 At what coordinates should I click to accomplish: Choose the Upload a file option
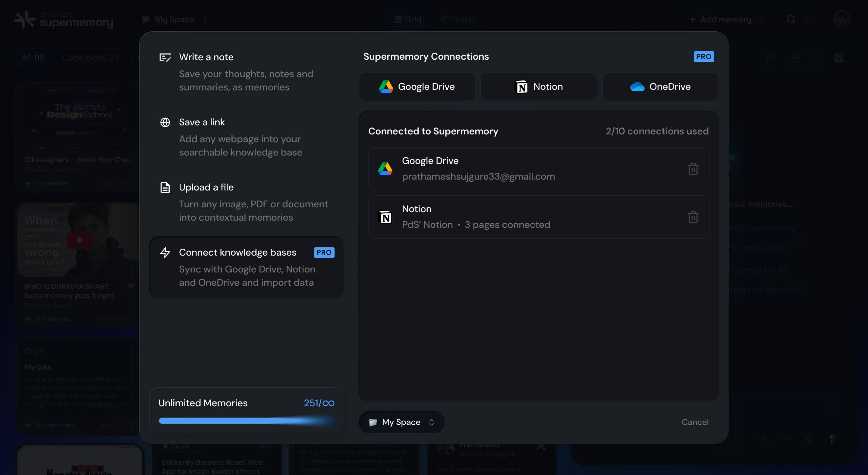(246, 202)
